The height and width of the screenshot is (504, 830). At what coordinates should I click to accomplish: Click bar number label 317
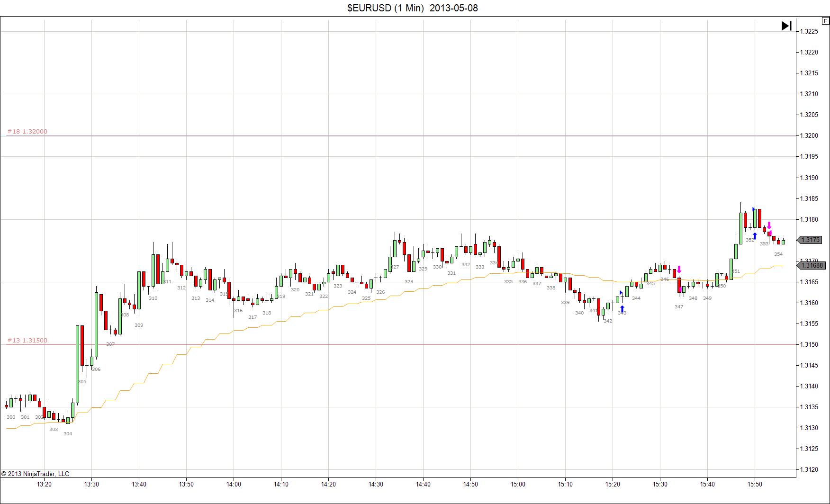tap(253, 317)
